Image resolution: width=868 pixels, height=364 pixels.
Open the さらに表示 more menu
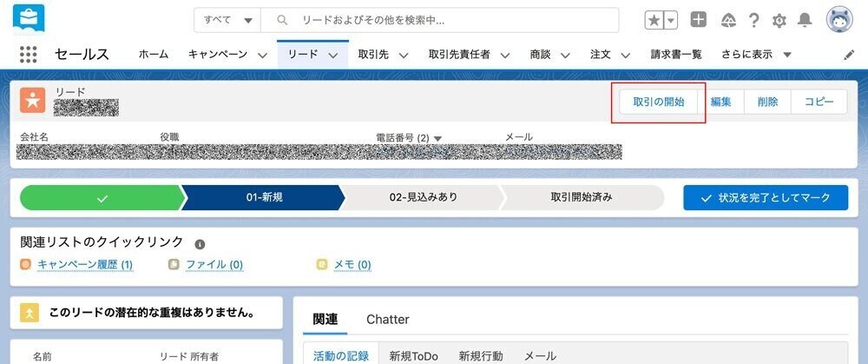click(756, 55)
